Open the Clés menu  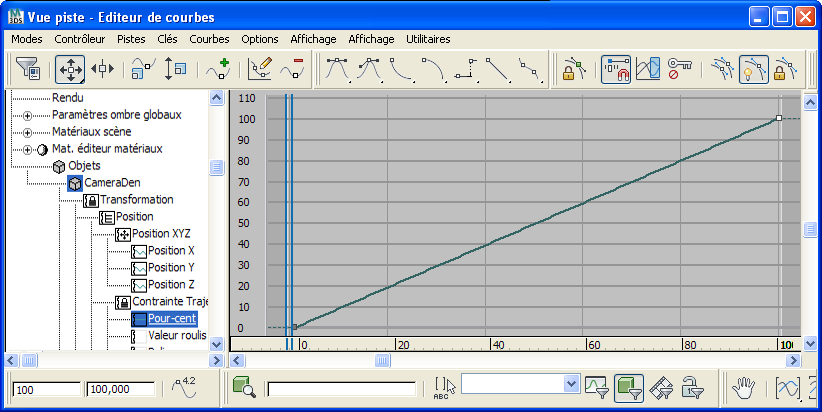click(x=167, y=39)
